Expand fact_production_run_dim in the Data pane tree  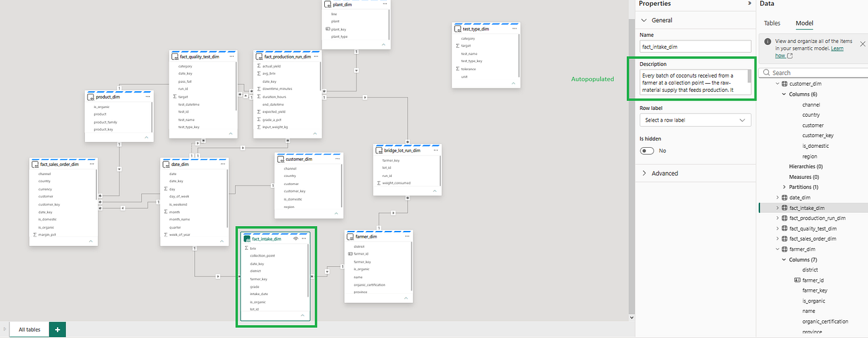pyautogui.click(x=777, y=218)
